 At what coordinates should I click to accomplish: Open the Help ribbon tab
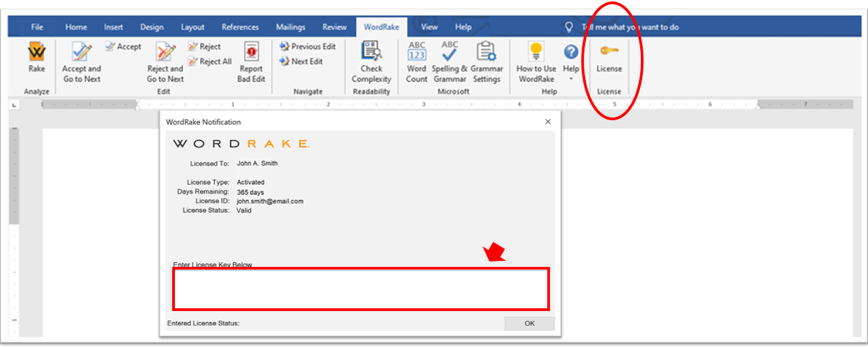[463, 27]
